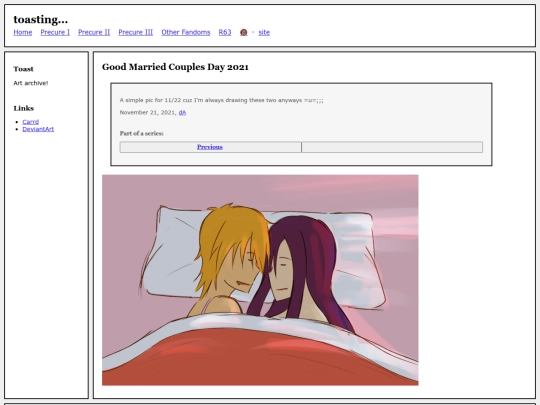Click the 'Art archive!' sidebar text
This screenshot has height=405, width=540.
pyautogui.click(x=31, y=83)
